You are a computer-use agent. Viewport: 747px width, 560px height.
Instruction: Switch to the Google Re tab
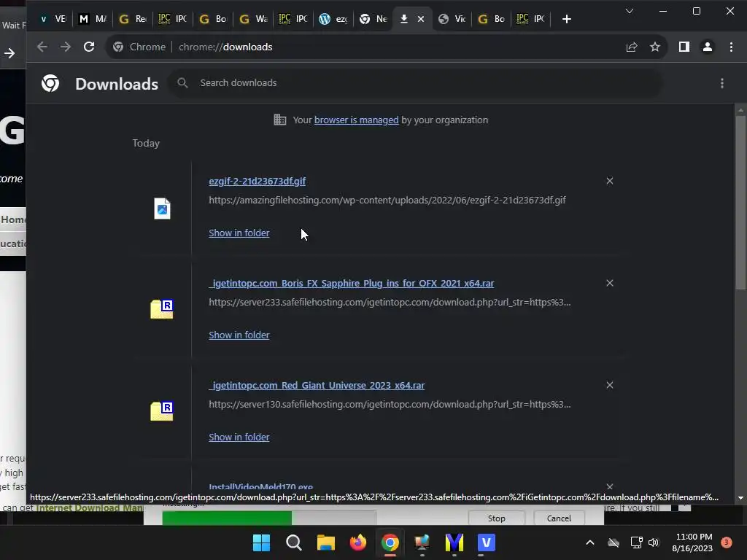click(x=133, y=19)
